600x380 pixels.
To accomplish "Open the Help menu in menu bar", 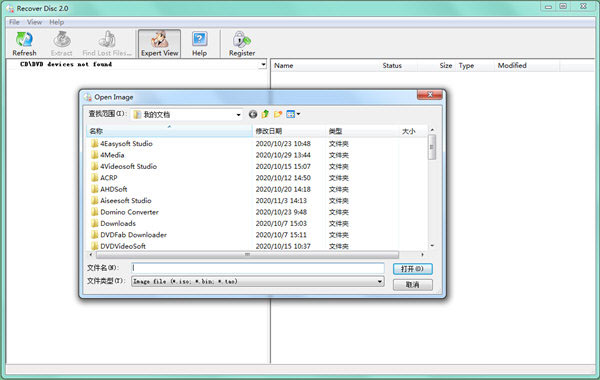I will [x=57, y=22].
